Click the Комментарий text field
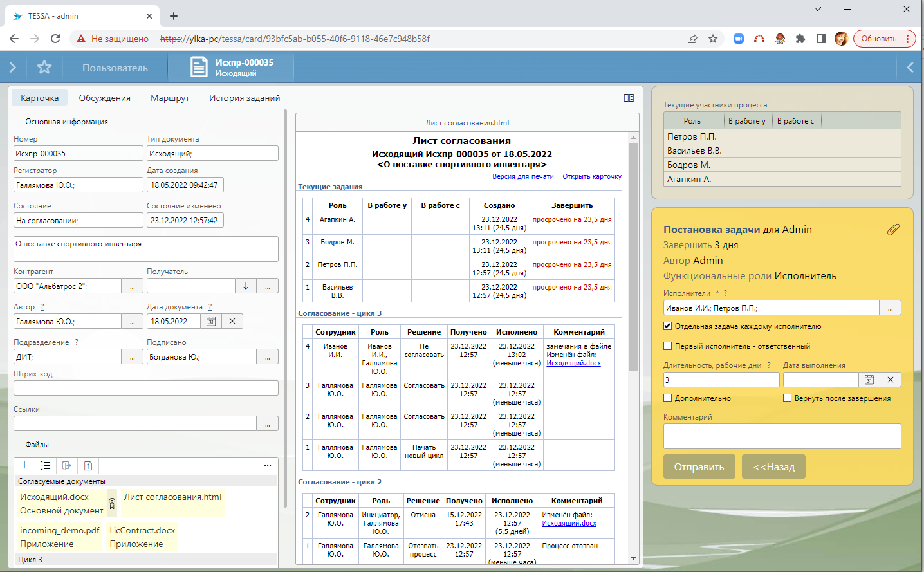924x572 pixels. coord(782,436)
